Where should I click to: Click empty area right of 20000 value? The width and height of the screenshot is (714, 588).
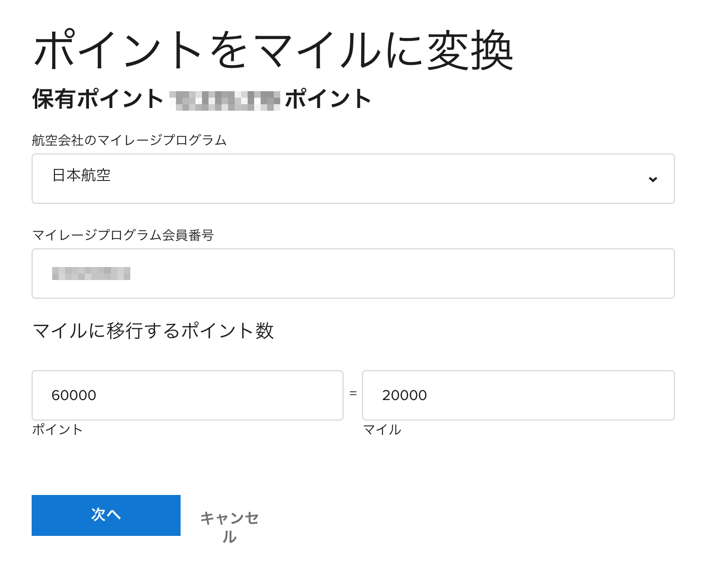549,395
